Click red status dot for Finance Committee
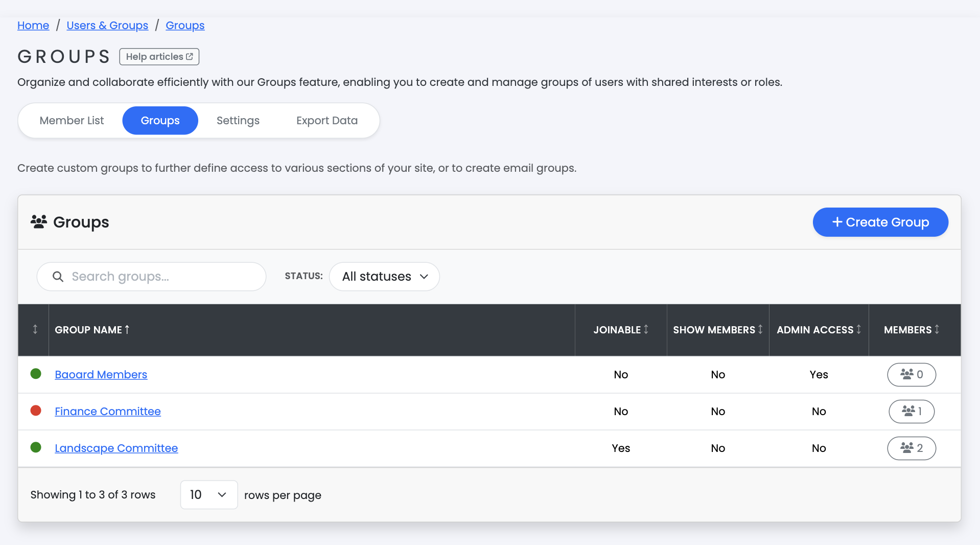The image size is (980, 545). (x=36, y=411)
